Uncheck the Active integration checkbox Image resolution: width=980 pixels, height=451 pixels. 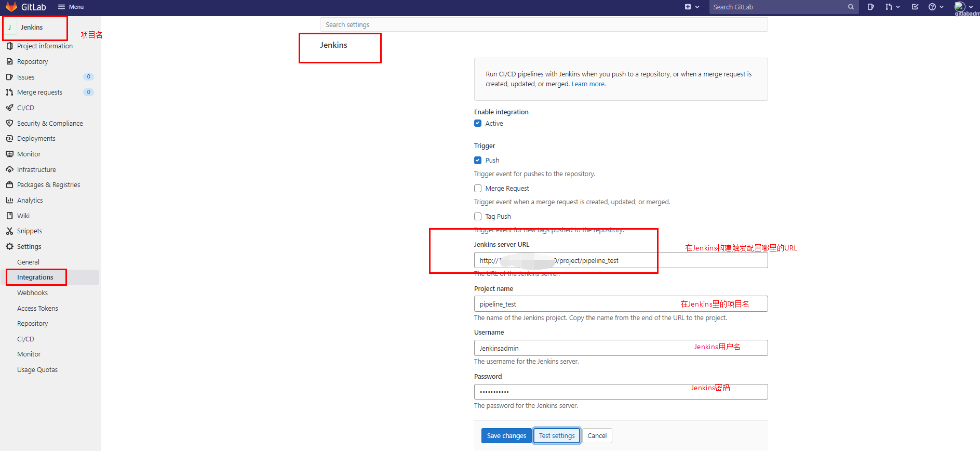pos(478,123)
